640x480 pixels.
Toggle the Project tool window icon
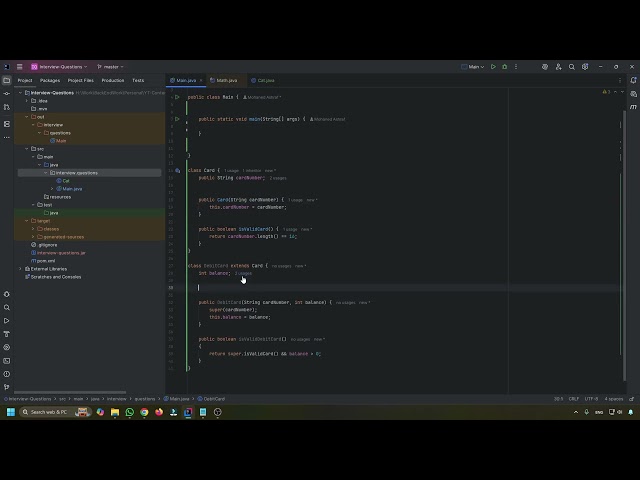(x=7, y=80)
